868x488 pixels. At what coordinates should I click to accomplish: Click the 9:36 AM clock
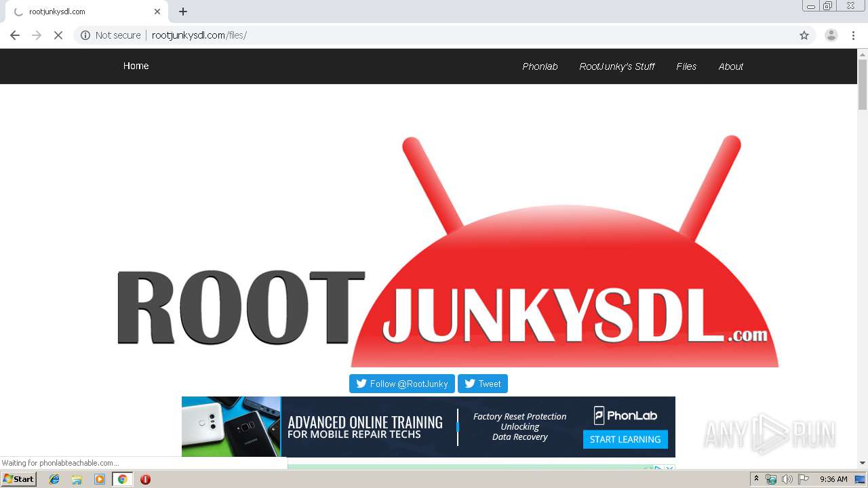(x=833, y=479)
